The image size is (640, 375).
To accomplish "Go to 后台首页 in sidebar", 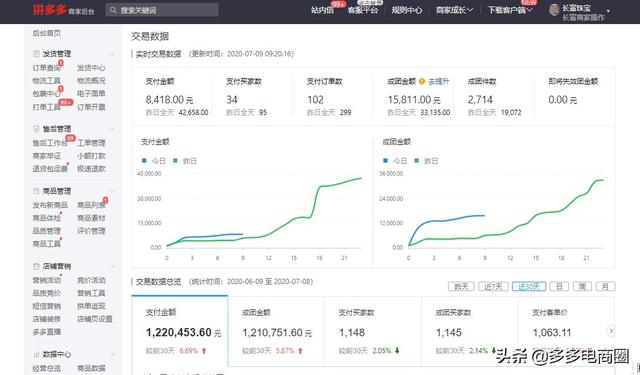I will (47, 33).
